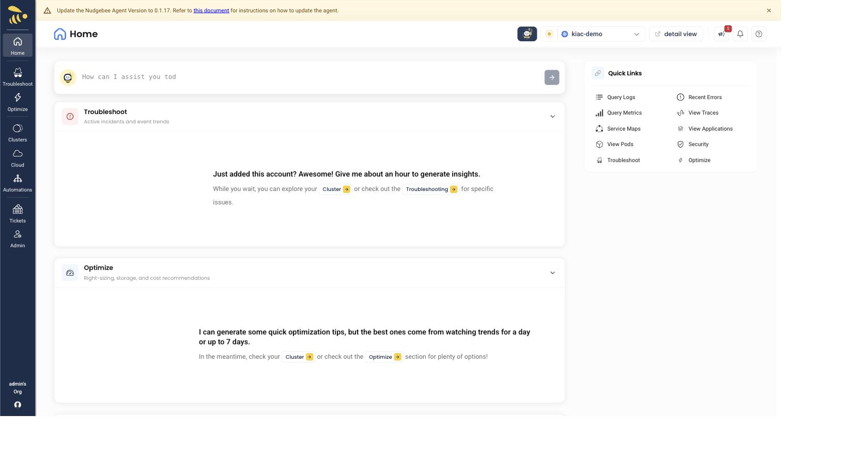868x462 pixels.
Task: Open the 'this document' link
Action: coord(211,10)
